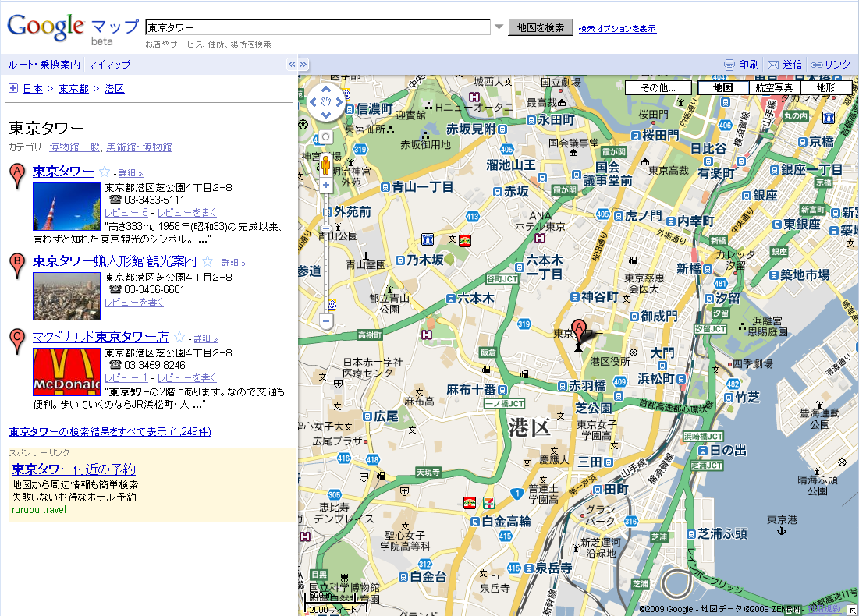Expand the plus box before 日本 breadcrumb

coord(13,88)
